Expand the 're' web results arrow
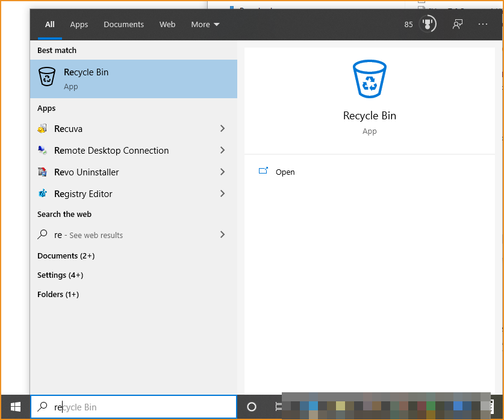 click(222, 234)
